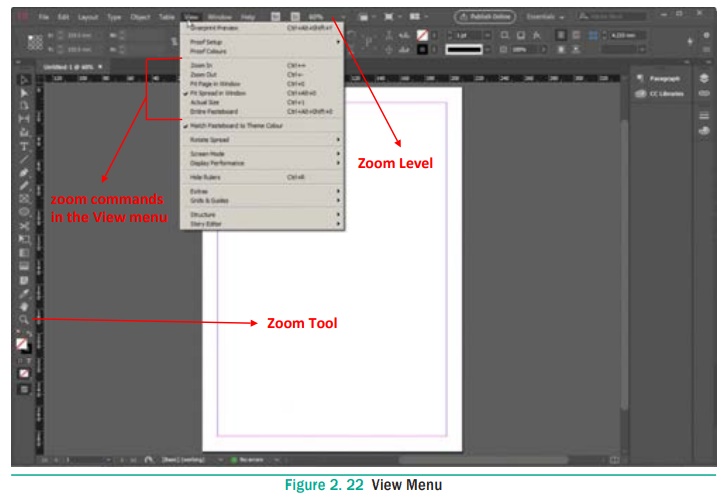Viewport: 727px width, 501px height.
Task: Expand the Proof Setup submenu
Action: 262,42
